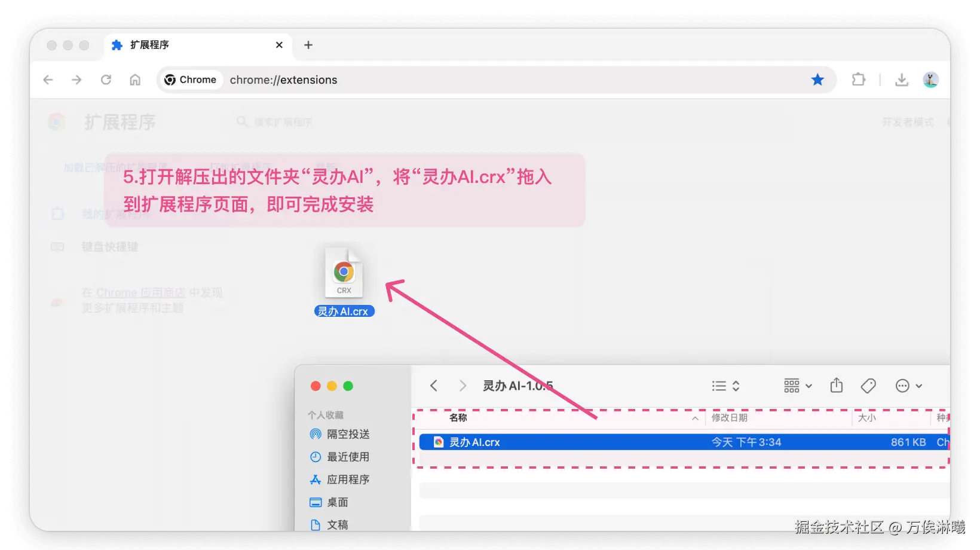Switch to the 扩展程序 browser tab
980x550 pixels.
pos(149,45)
